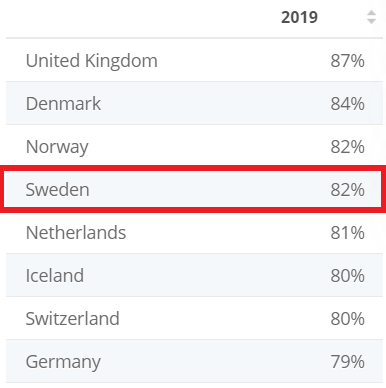Click the 87% value for United Kingdom
Screen dimensions: 386x388
point(347,61)
